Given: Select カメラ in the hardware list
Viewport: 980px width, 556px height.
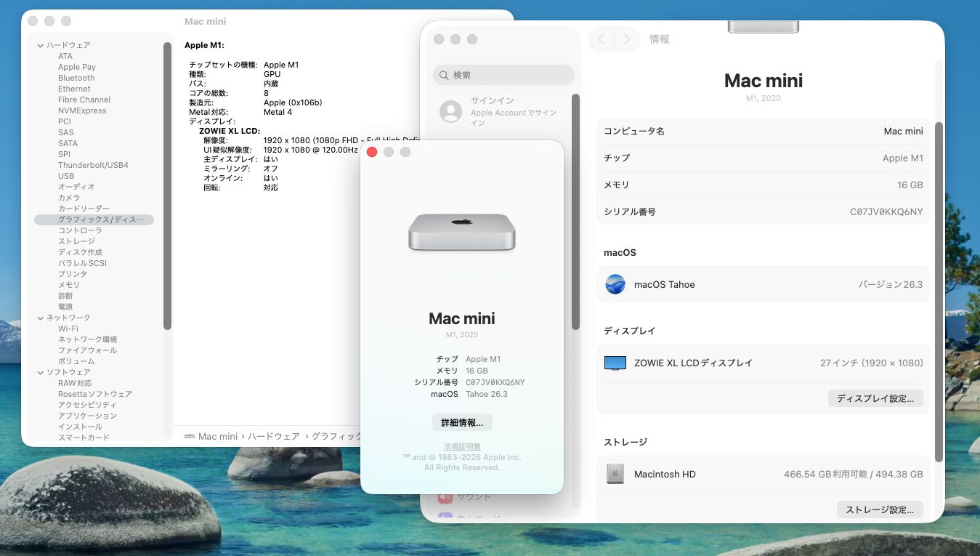Looking at the screenshot, I should tap(69, 198).
